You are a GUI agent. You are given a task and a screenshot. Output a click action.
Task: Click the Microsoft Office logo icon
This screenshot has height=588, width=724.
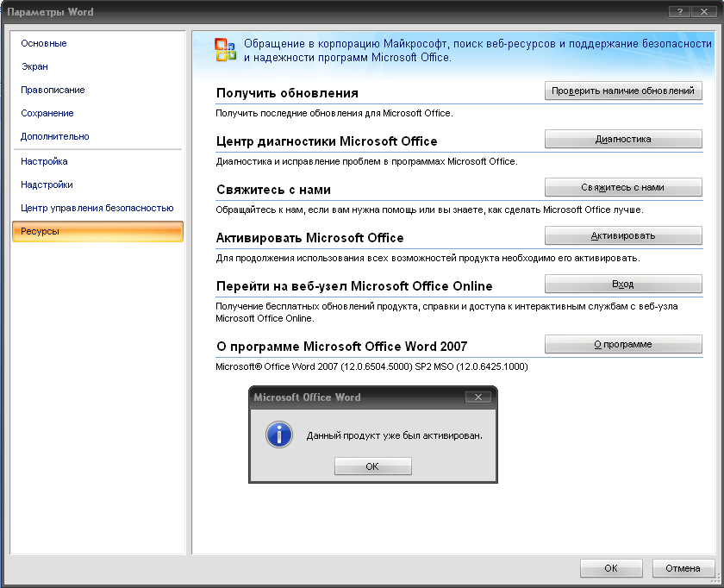[225, 50]
